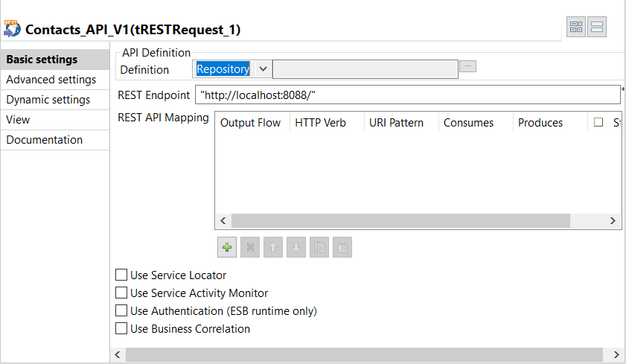Click the ellipsis browse button beside Definition
626x364 pixels.
pos(467,66)
